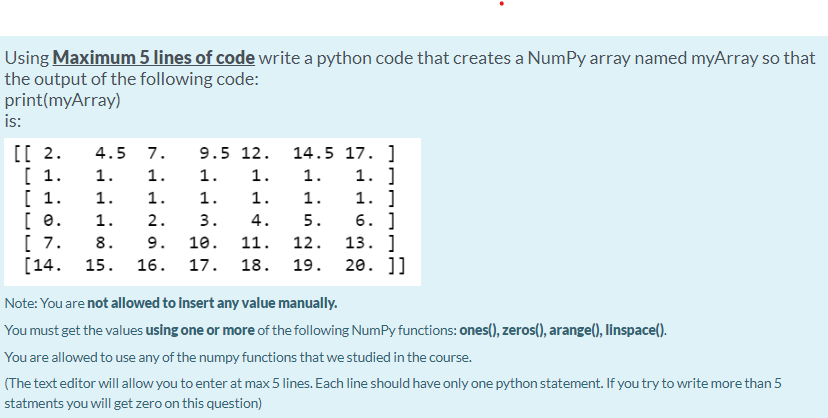Click the 'print(myArray)' code line
Screen dimensions: 828x418
click(x=62, y=100)
